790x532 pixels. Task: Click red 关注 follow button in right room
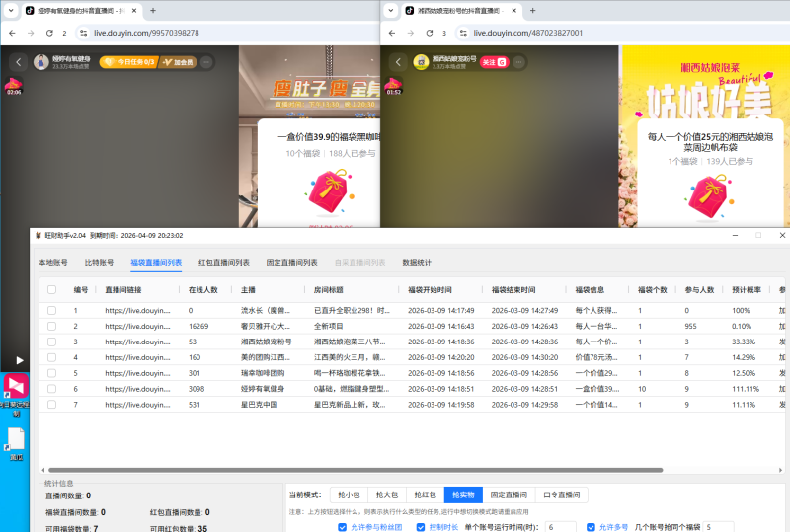click(495, 62)
